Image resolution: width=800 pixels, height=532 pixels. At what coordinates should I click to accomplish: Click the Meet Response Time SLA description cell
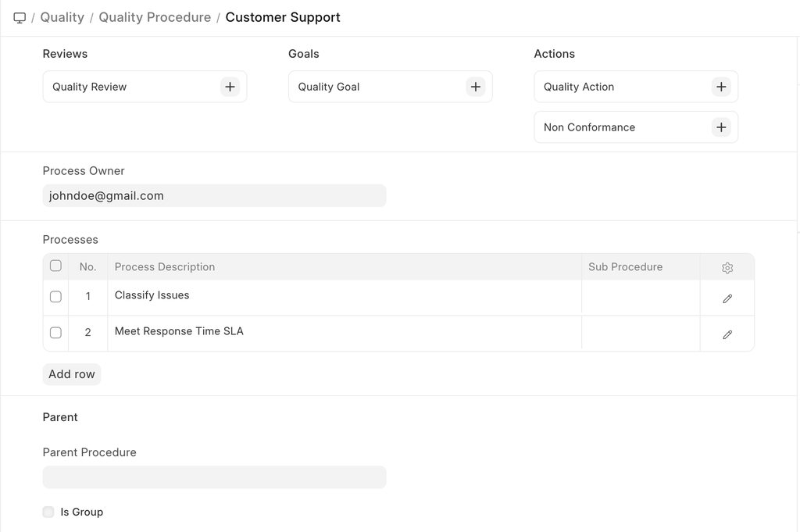(344, 333)
